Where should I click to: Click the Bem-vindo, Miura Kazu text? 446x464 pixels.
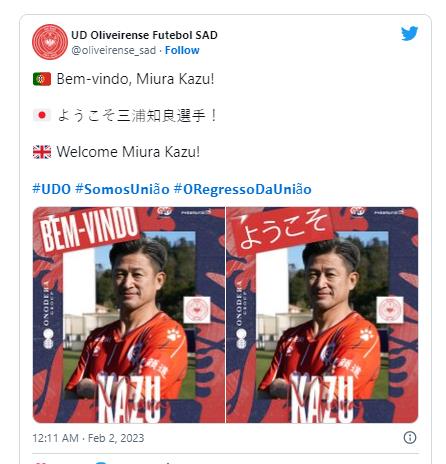(135, 79)
